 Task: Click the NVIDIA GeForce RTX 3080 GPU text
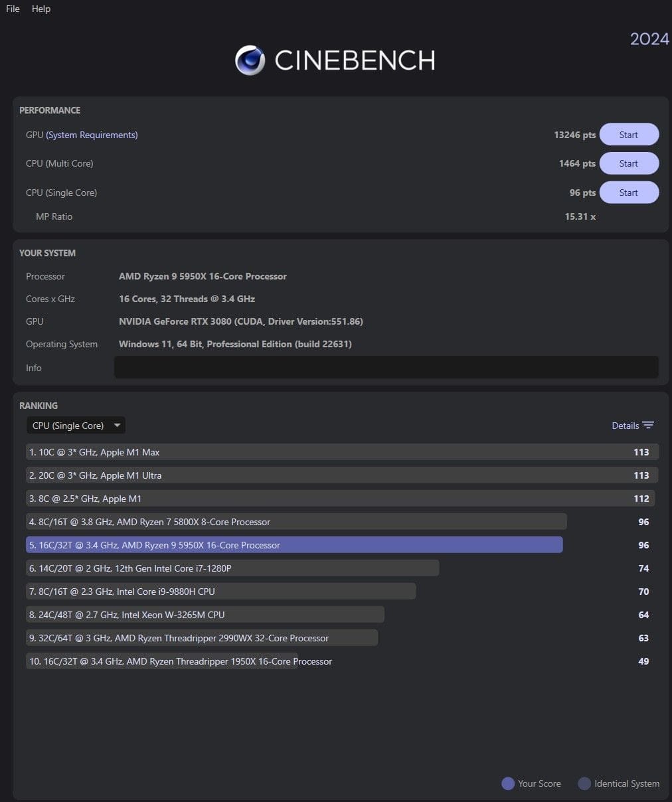click(x=241, y=321)
